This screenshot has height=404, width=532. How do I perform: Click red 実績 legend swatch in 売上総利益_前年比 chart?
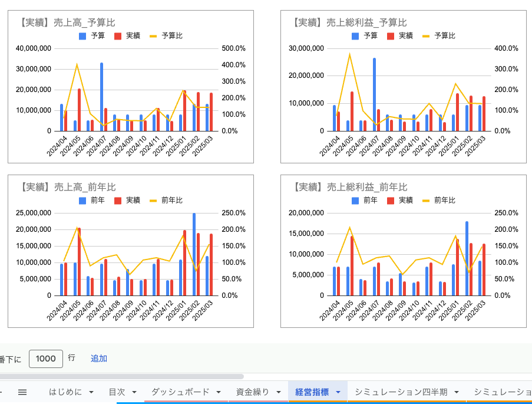tap(391, 201)
